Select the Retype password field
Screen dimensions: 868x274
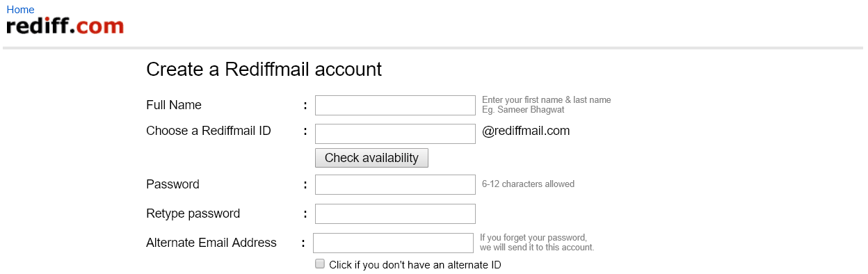pyautogui.click(x=395, y=213)
